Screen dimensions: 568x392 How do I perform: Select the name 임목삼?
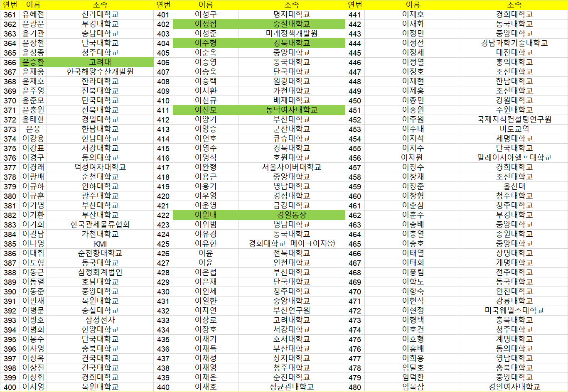click(x=413, y=387)
